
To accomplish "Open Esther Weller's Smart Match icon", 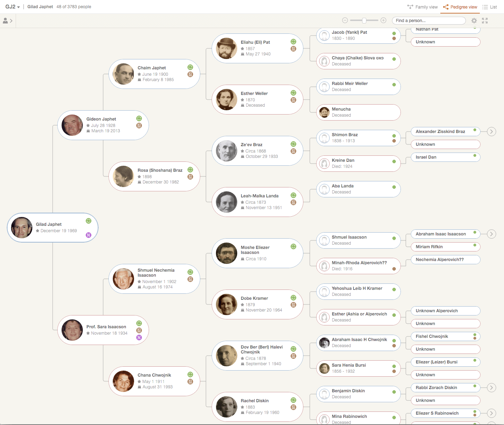I will [293, 93].
